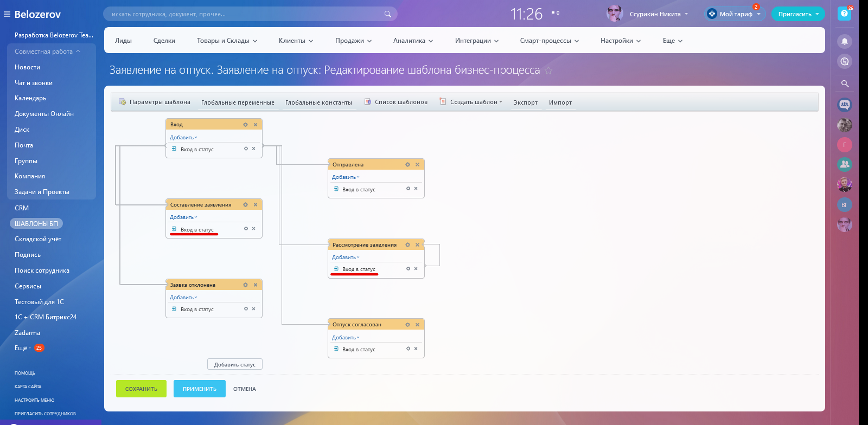Open Складской учёт in sidebar
868x425 pixels.
(x=38, y=239)
